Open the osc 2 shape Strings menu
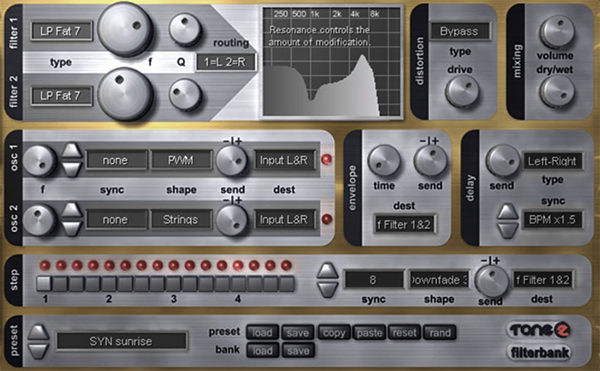The width and height of the screenshot is (600, 371). [181, 220]
